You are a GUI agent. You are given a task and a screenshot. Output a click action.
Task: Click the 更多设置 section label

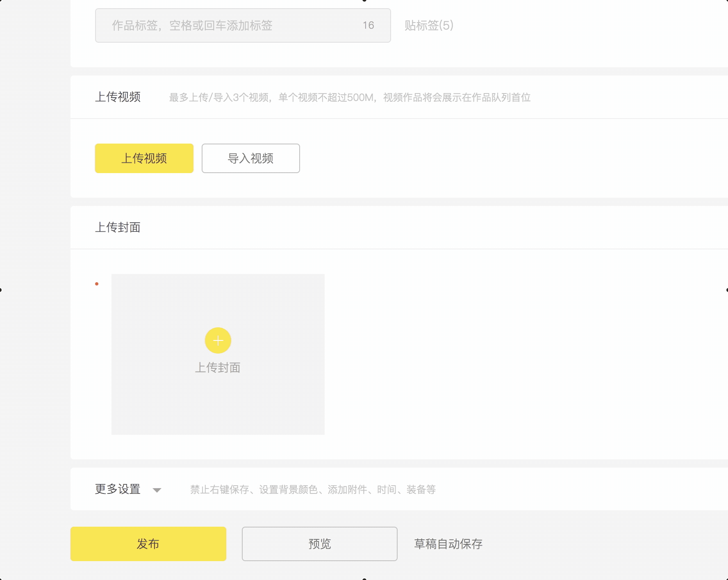[118, 489]
